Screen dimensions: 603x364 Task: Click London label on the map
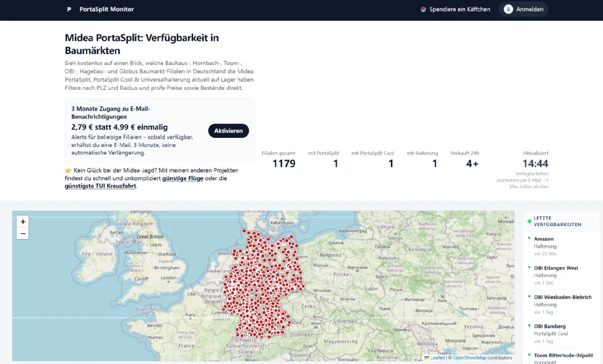click(x=169, y=277)
